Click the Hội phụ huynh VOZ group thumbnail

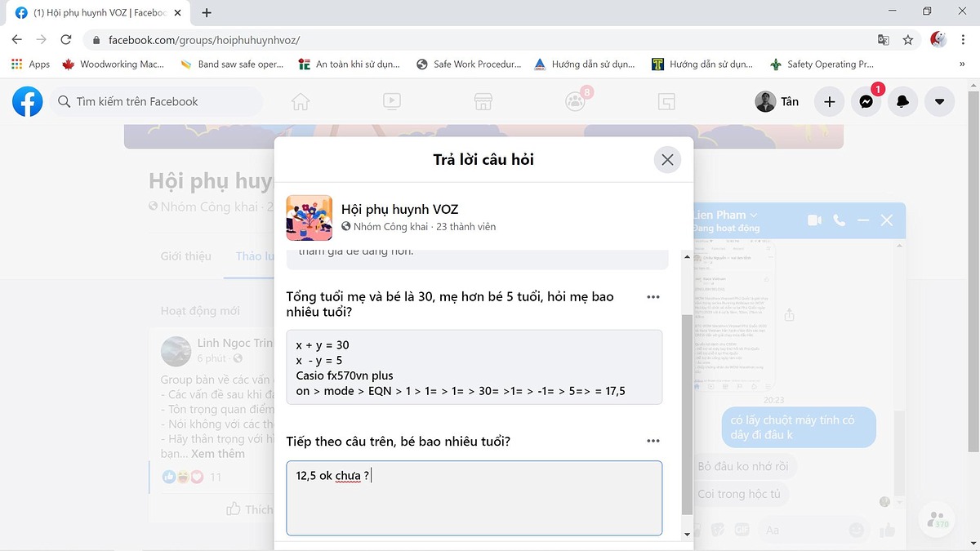click(x=310, y=218)
